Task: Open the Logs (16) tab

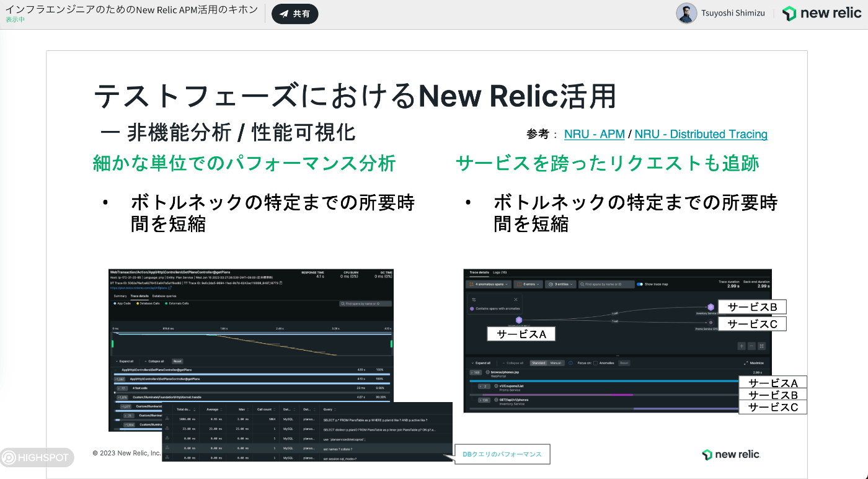Action: pos(500,272)
